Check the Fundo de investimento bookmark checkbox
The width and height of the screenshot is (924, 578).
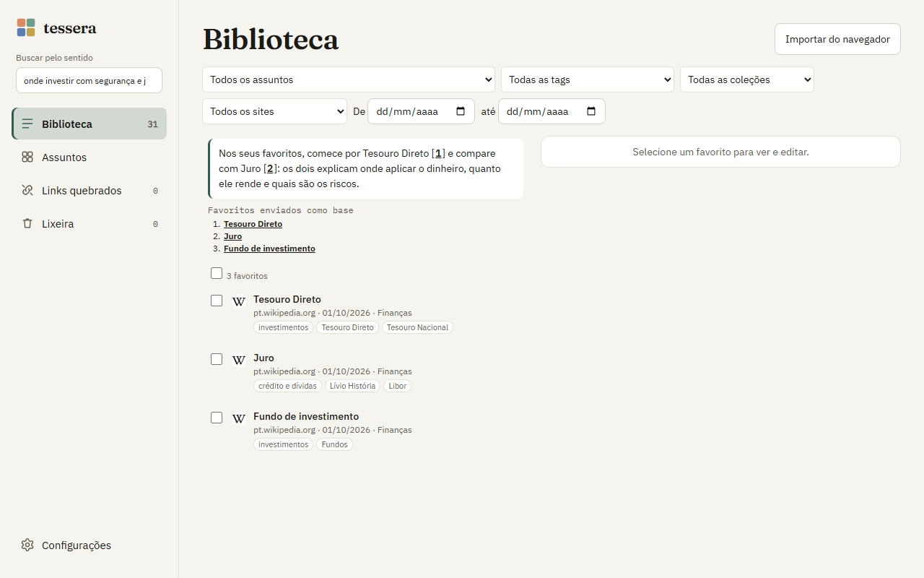[x=217, y=418]
